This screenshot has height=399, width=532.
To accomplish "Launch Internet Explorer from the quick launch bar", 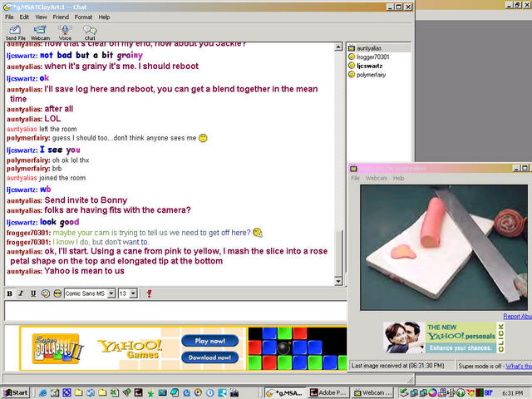I will click(42, 393).
